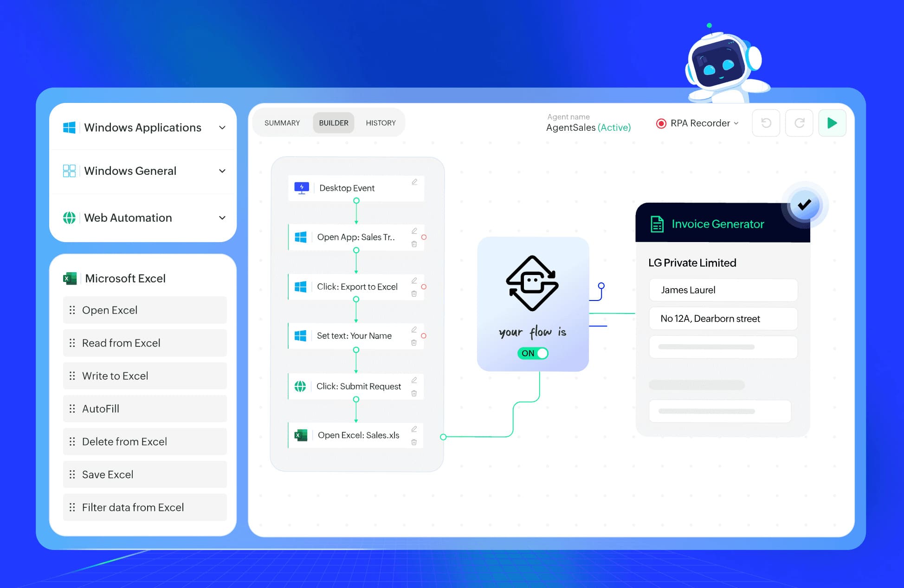Switch to the SUMMARY tab
The image size is (904, 588).
click(282, 122)
